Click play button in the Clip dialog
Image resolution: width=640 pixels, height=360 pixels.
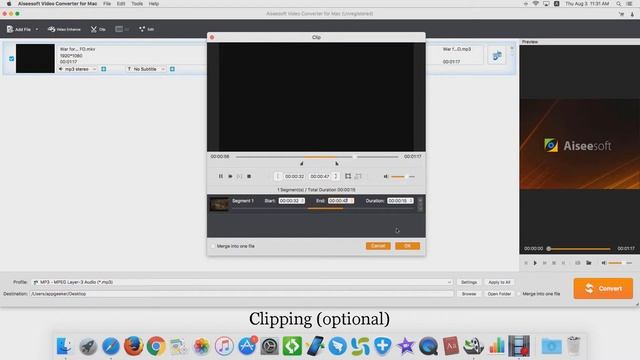point(230,176)
